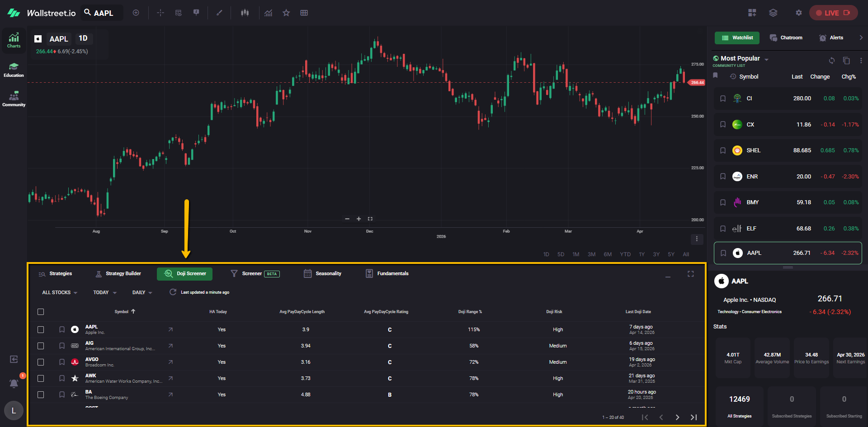Tick the AVGO row checkbox
Image resolution: width=868 pixels, height=427 pixels.
click(x=41, y=362)
